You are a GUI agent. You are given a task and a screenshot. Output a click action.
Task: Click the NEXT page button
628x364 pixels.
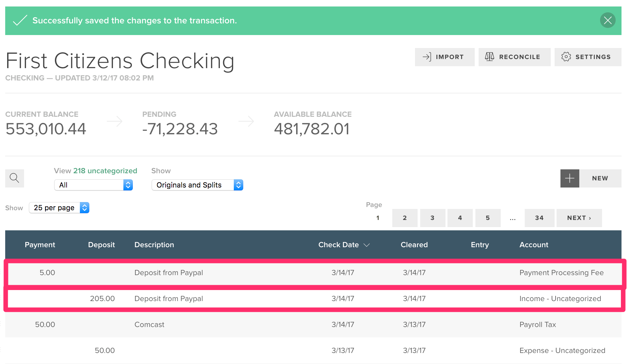(579, 218)
